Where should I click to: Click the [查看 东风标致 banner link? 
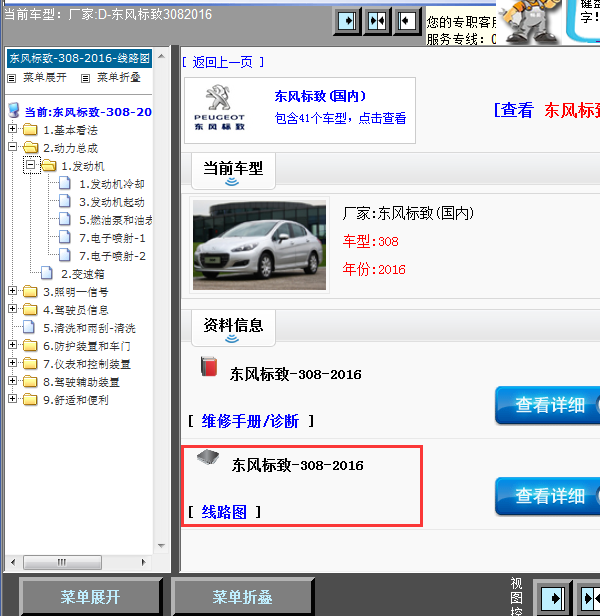547,110
